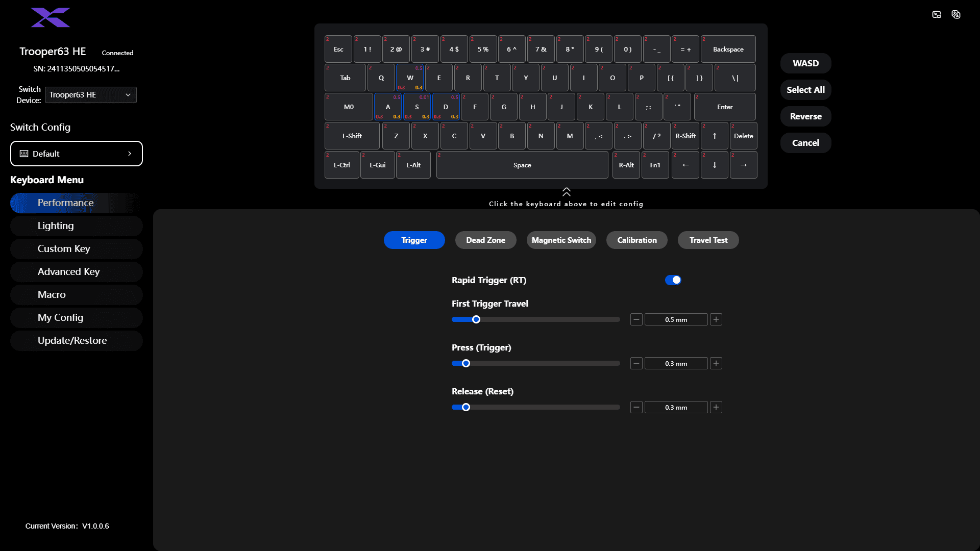Viewport: 980px width, 551px height.
Task: Click the WASD selection button
Action: pos(806,63)
